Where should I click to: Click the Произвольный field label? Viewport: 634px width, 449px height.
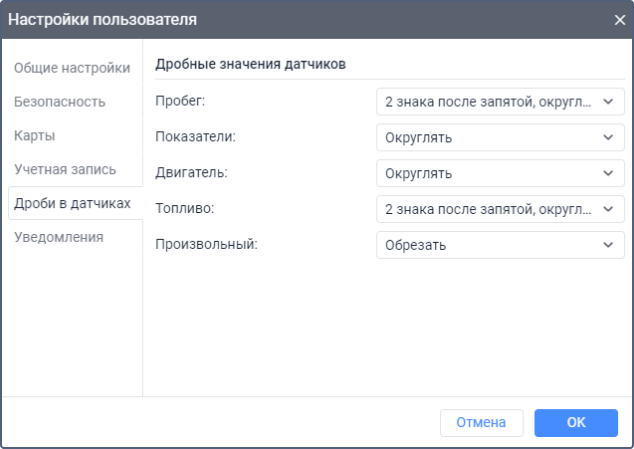point(207,245)
